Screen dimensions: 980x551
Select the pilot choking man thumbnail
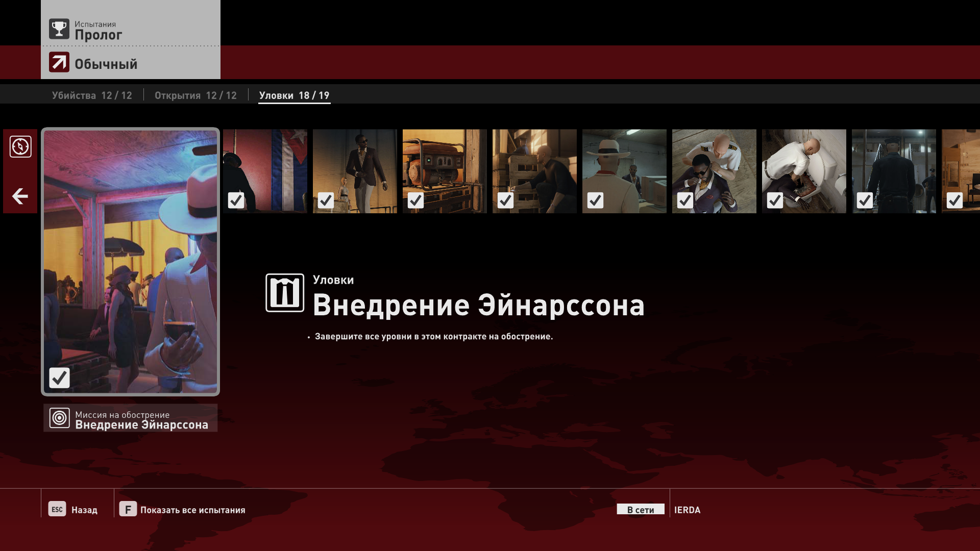714,171
